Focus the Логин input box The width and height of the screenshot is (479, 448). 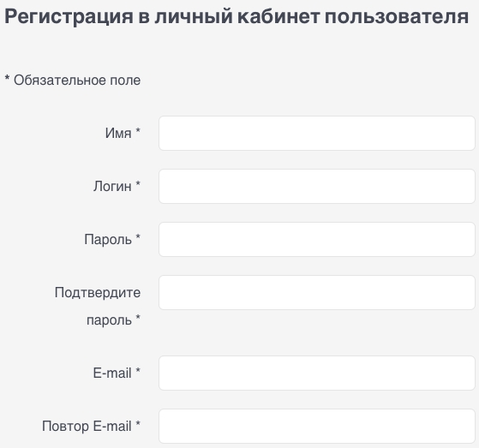(317, 186)
